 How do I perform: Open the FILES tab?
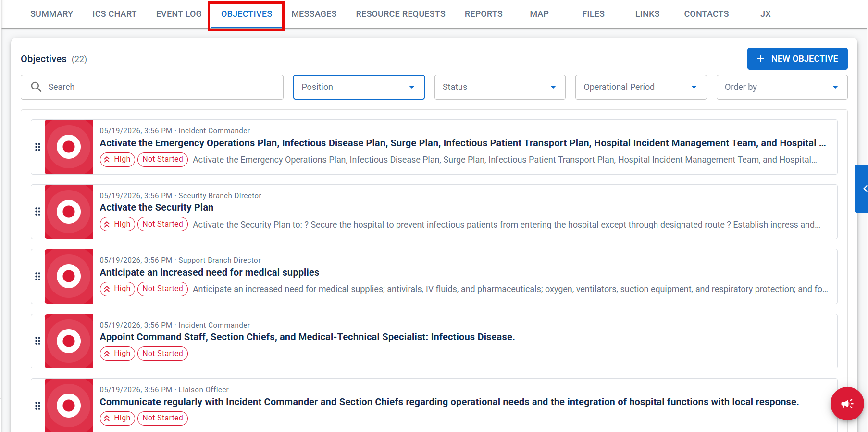click(593, 14)
